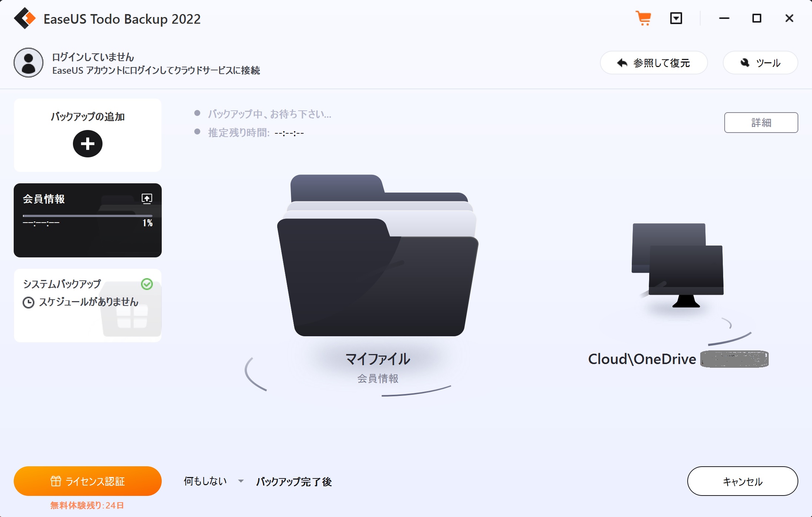Image resolution: width=812 pixels, height=517 pixels.
Task: Click the 無料体験残り:24日 text
Action: point(87,505)
